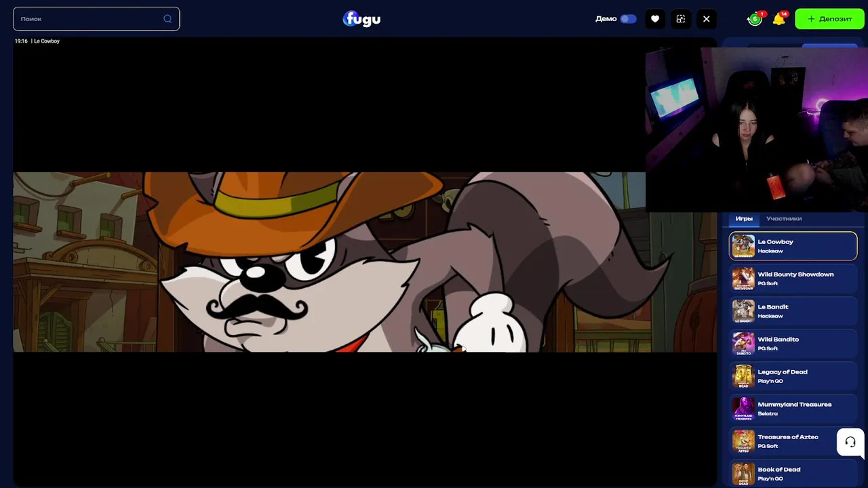Switch to the Игры tab
Screen dimensions: 868x488
[x=744, y=218]
